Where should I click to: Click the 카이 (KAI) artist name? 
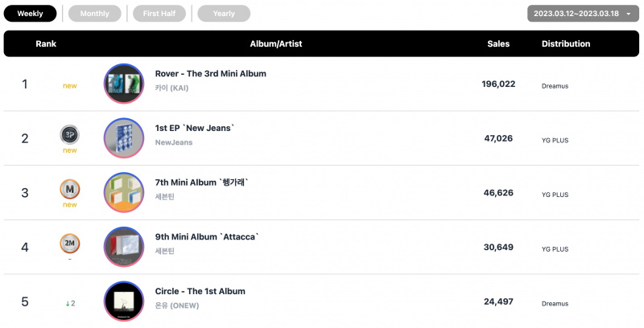[171, 88]
